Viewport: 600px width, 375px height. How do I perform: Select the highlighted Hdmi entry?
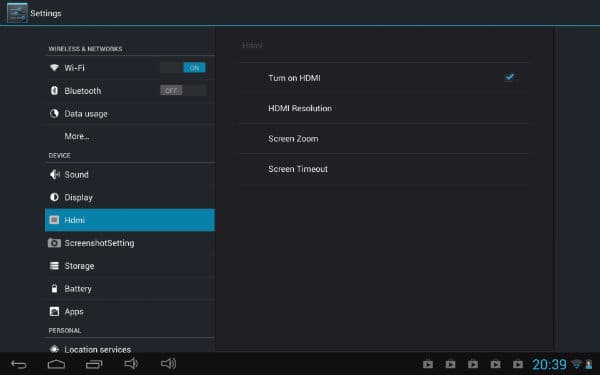pos(130,220)
